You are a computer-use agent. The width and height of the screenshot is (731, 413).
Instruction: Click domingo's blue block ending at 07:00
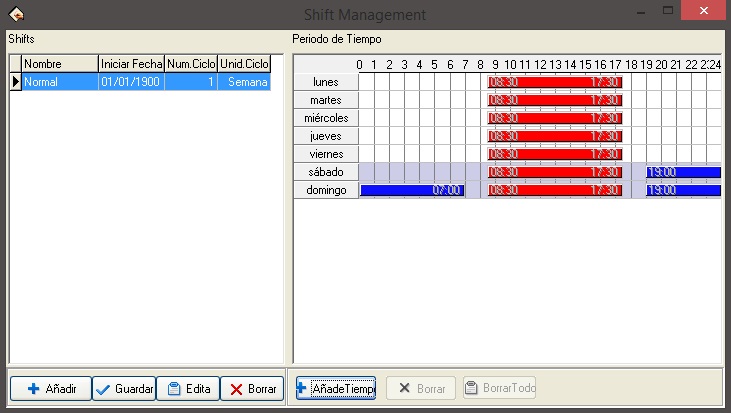point(411,190)
